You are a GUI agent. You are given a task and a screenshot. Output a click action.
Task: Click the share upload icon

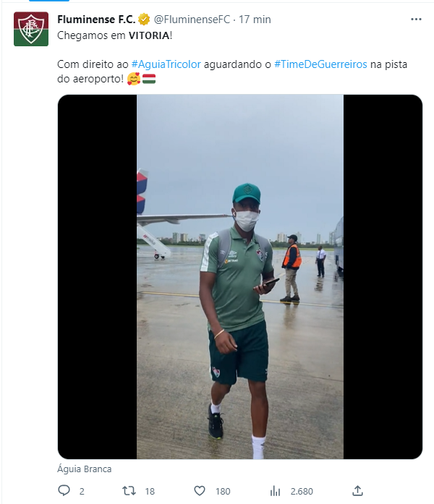click(x=357, y=490)
